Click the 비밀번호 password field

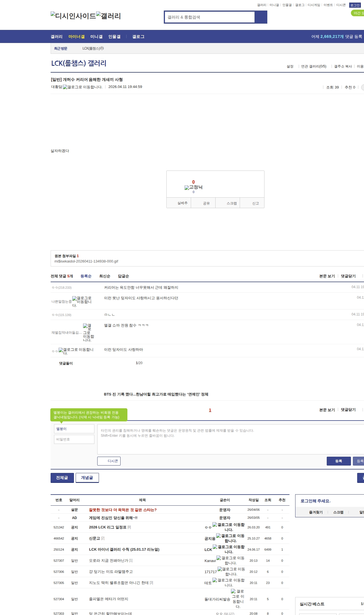[74, 439]
